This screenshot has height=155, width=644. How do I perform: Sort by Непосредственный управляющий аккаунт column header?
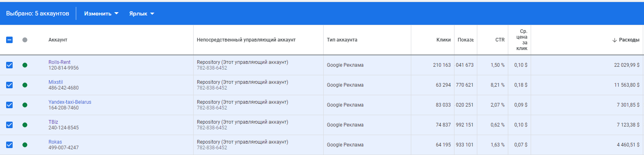click(246, 40)
